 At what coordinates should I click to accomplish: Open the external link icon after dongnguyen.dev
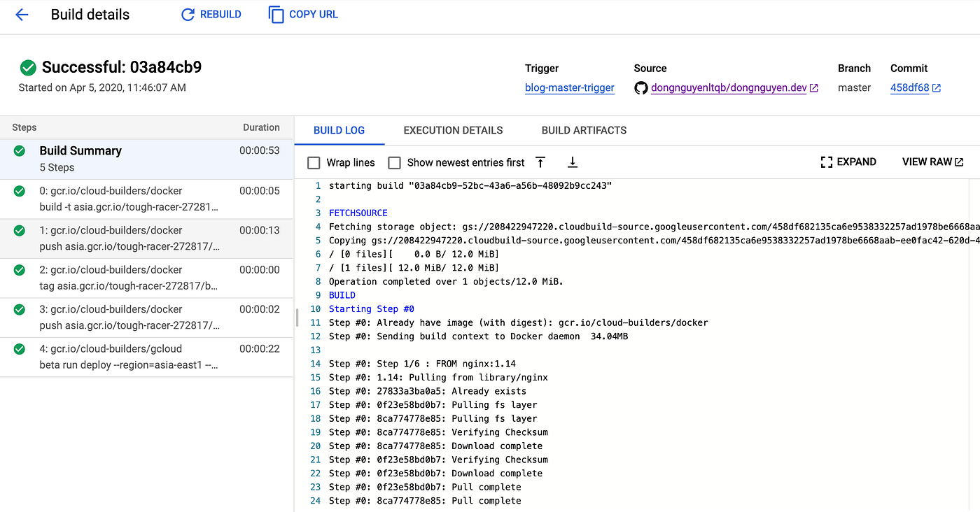[x=814, y=88]
